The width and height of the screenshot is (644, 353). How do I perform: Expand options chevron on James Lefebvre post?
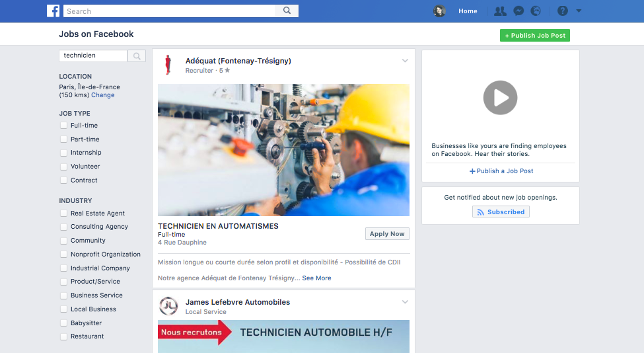click(405, 301)
